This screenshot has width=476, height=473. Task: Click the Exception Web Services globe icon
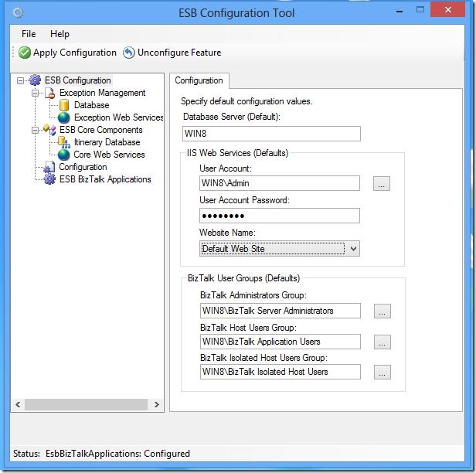click(x=64, y=117)
